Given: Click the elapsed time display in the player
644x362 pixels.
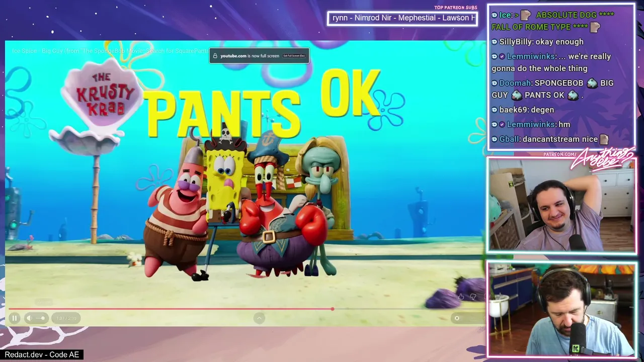Looking at the screenshot, I should click(x=66, y=318).
